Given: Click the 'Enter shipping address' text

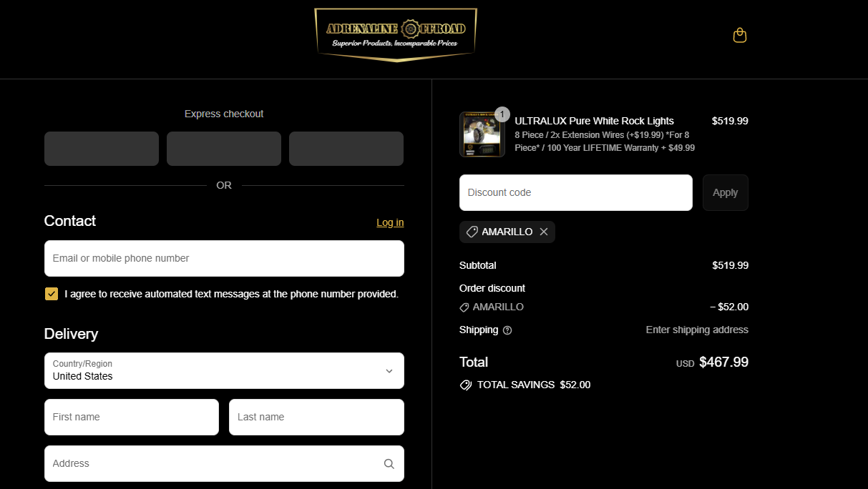Looking at the screenshot, I should tap(697, 330).
